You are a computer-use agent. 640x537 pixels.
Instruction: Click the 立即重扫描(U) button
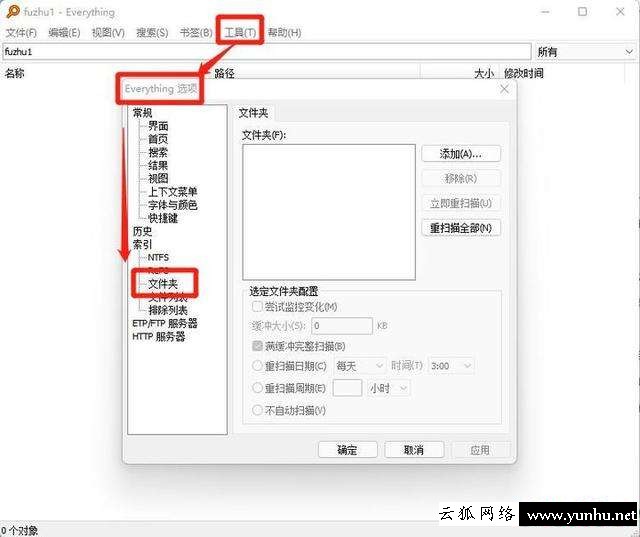point(461,203)
